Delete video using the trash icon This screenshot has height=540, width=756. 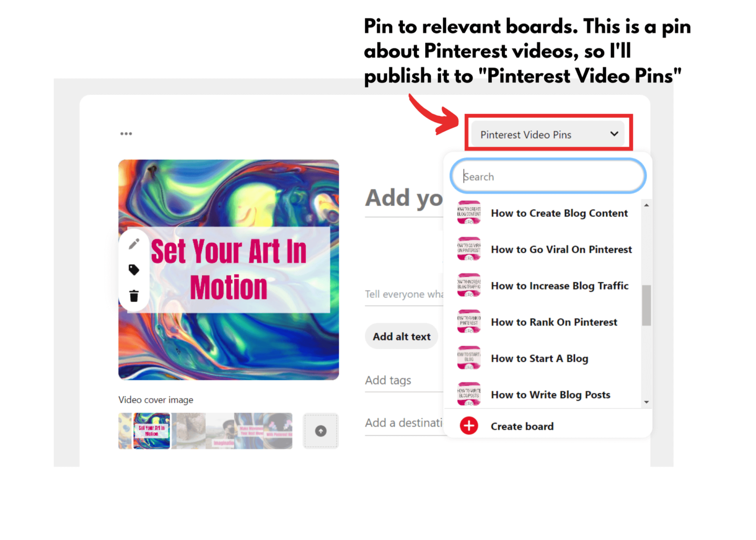pyautogui.click(x=134, y=296)
